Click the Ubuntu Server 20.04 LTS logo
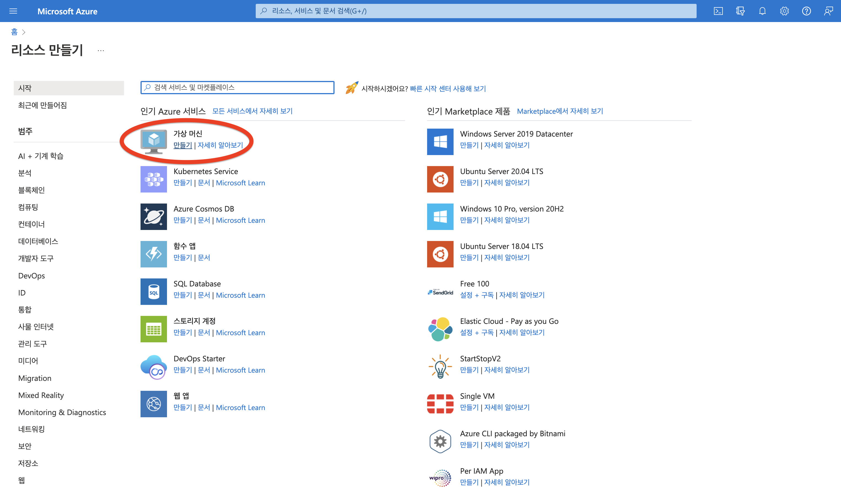Screen dimensions: 841x504 click(440, 179)
